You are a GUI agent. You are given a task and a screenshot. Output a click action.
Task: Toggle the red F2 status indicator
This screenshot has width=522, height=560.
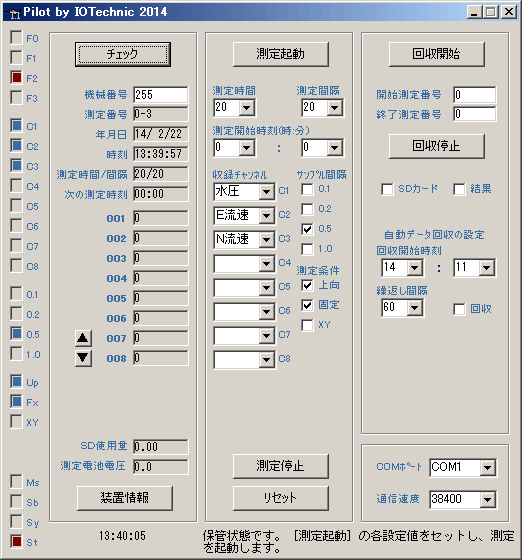pyautogui.click(x=16, y=78)
